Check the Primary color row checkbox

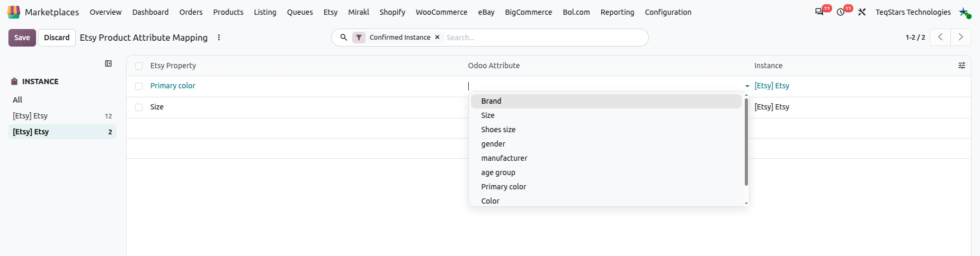point(139,86)
